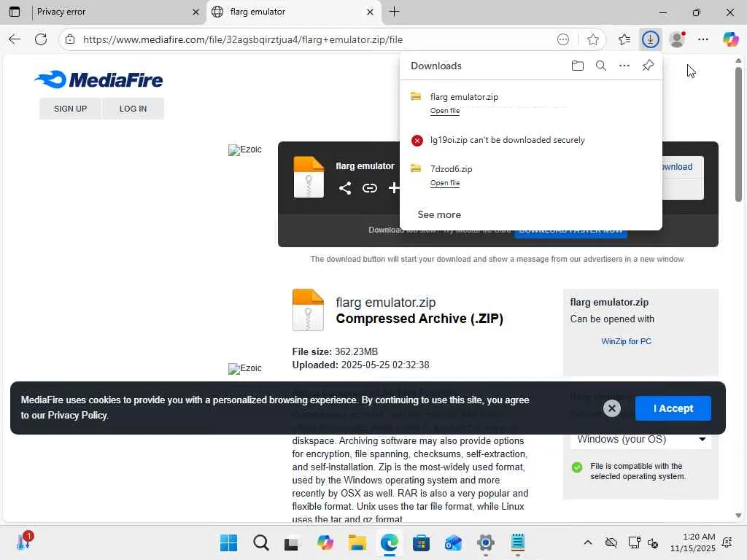747x560 pixels.
Task: Go back with the browser back arrow
Action: [15, 39]
